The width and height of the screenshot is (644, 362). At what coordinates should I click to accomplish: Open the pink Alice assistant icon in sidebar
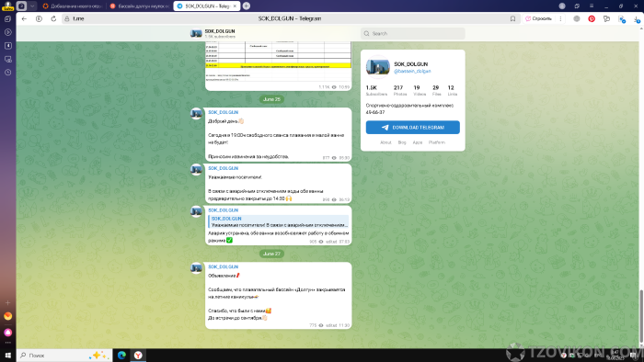point(7,332)
